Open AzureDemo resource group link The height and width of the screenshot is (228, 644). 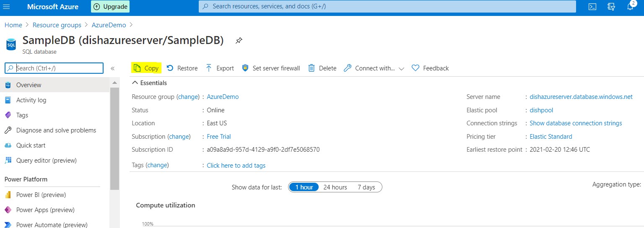(x=223, y=97)
